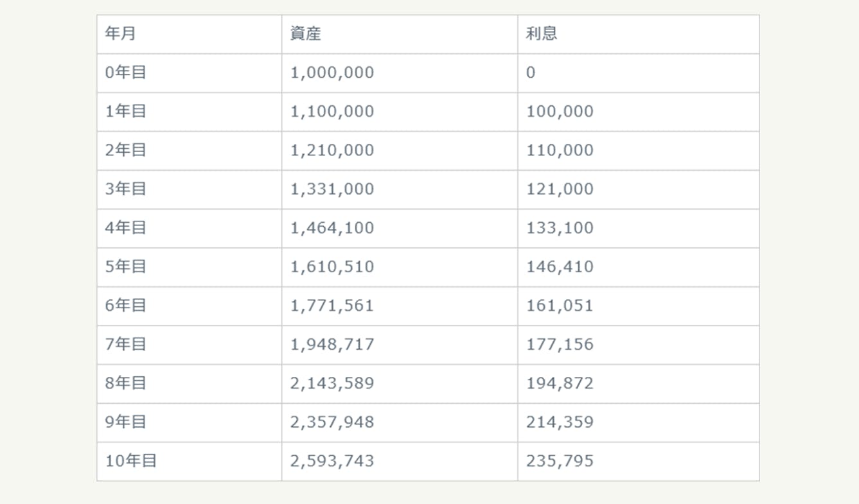Click the 資産 column header
Viewport: 859px width, 504px height.
pos(305,34)
